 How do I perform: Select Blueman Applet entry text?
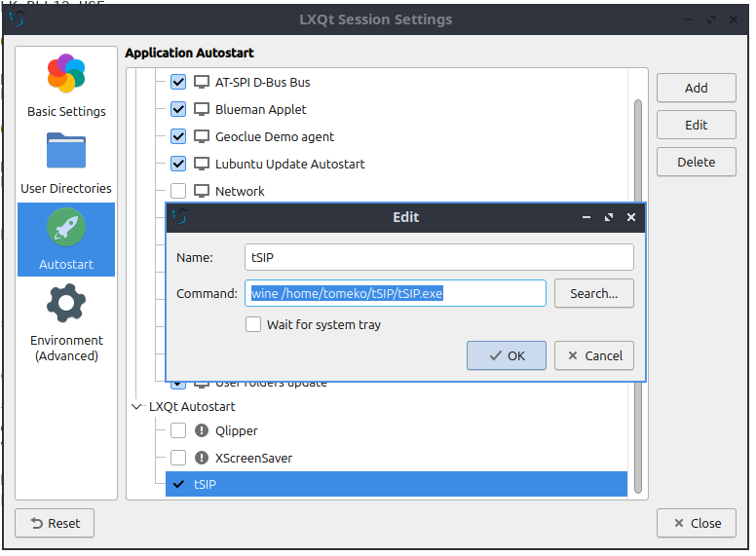tap(261, 109)
